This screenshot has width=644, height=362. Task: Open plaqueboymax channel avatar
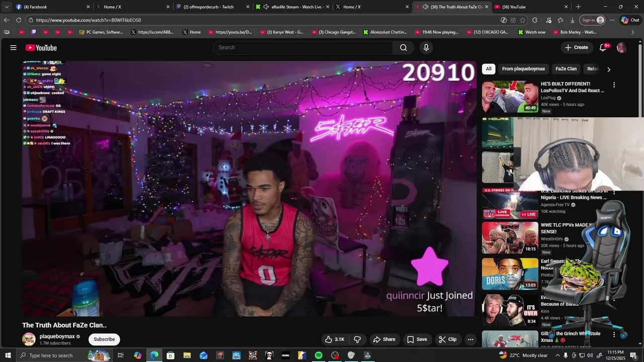point(29,339)
